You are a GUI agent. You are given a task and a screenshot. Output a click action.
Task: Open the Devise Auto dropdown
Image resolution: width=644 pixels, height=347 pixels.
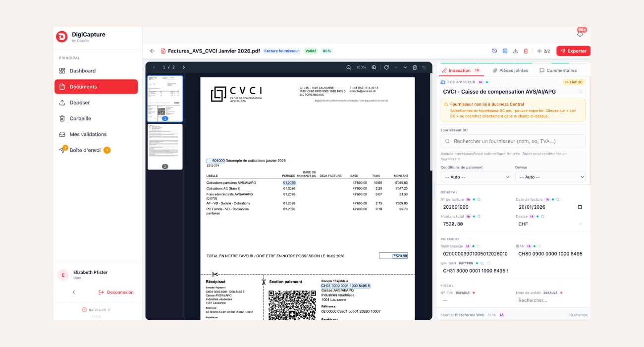(x=550, y=177)
